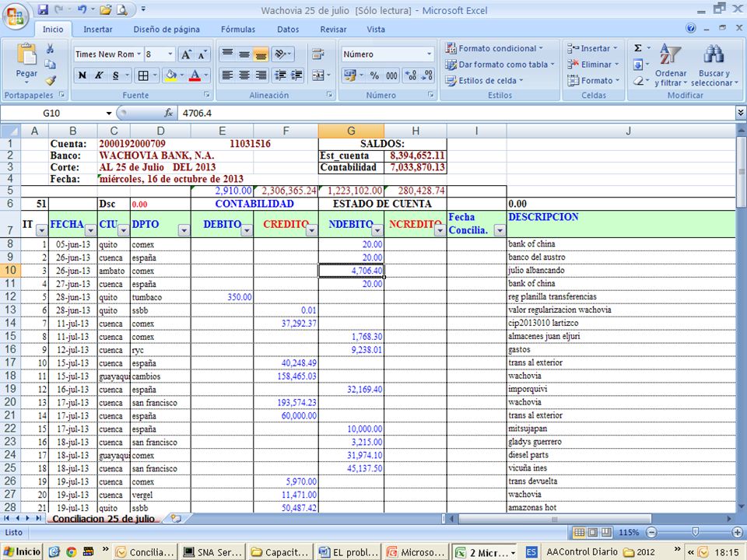747x560 pixels.
Task: Click the AutoSum sigma icon
Action: click(638, 48)
